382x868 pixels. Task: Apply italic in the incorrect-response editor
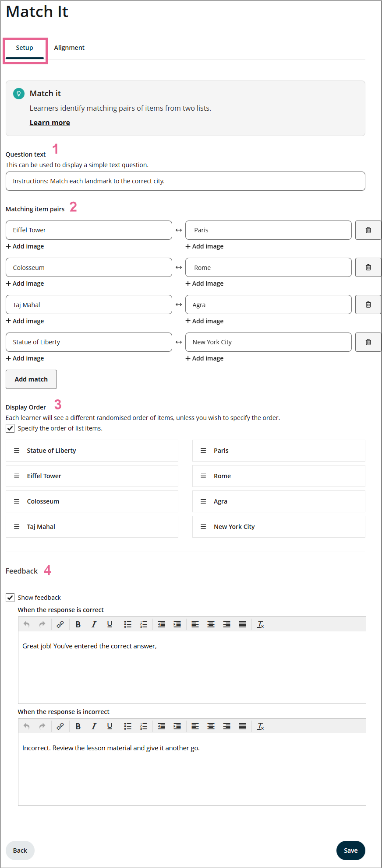pos(94,726)
